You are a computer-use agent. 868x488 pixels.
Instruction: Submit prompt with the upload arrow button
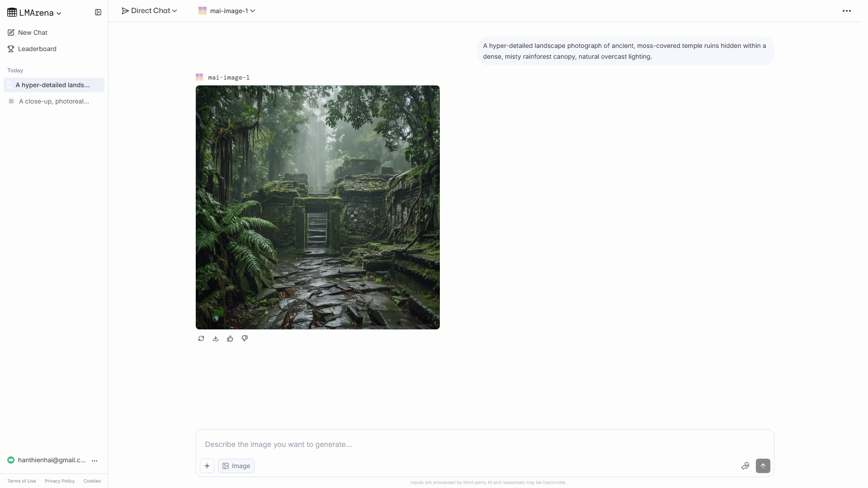tap(763, 465)
